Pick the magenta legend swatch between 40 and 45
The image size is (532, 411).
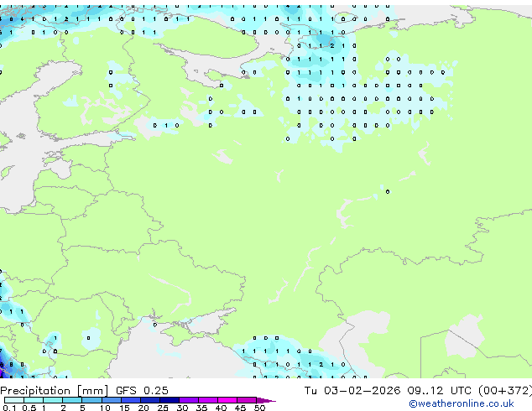(x=227, y=400)
